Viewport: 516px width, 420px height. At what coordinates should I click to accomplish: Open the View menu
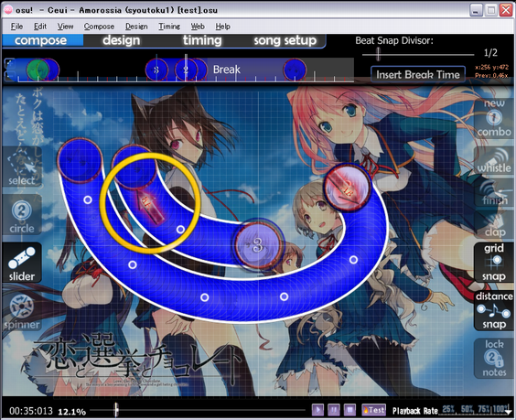(x=65, y=27)
